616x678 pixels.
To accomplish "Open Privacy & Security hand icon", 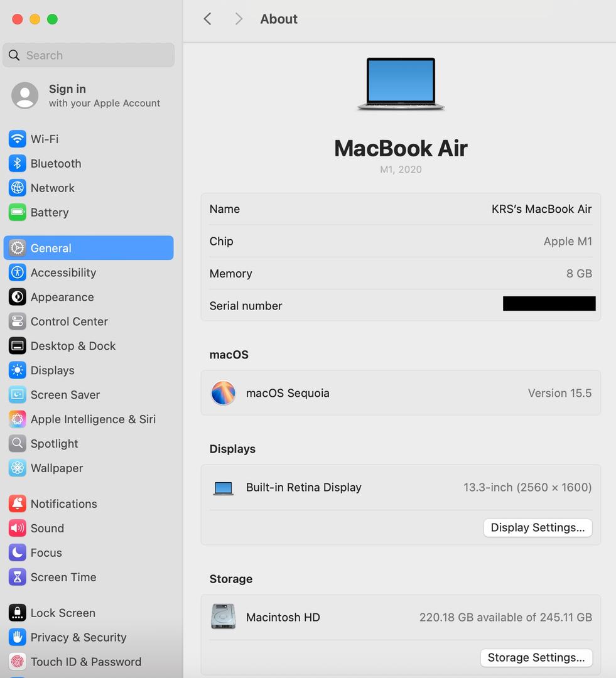I will (x=18, y=637).
